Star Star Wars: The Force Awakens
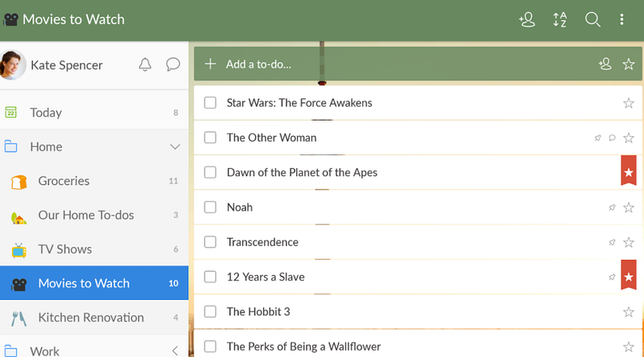This screenshot has width=644, height=357. (x=629, y=103)
